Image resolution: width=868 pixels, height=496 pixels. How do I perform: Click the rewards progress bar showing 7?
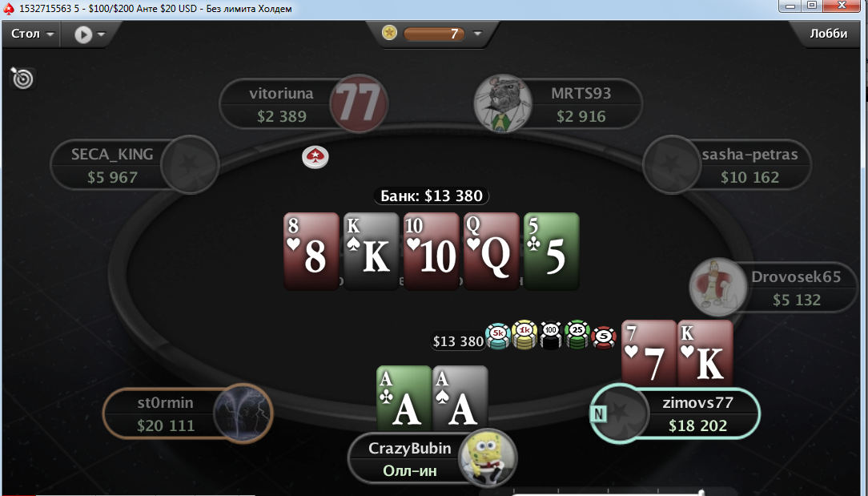[434, 34]
